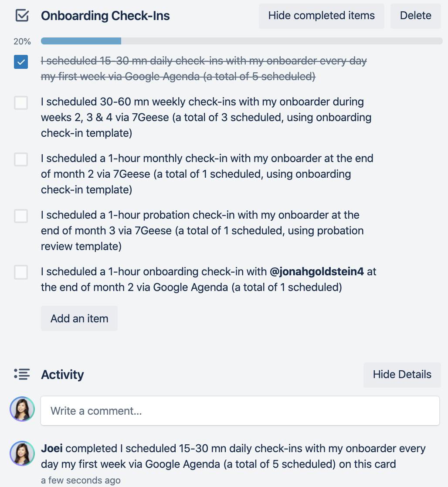Image resolution: width=448 pixels, height=487 pixels.
Task: Check the 1-hour monthly check-in item
Action: (x=20, y=160)
